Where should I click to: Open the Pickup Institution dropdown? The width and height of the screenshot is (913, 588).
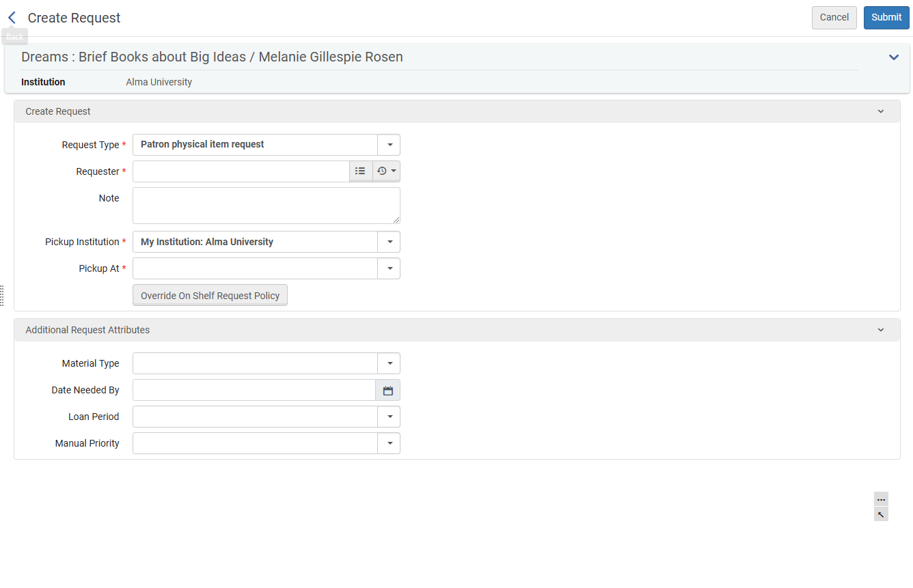[389, 242]
